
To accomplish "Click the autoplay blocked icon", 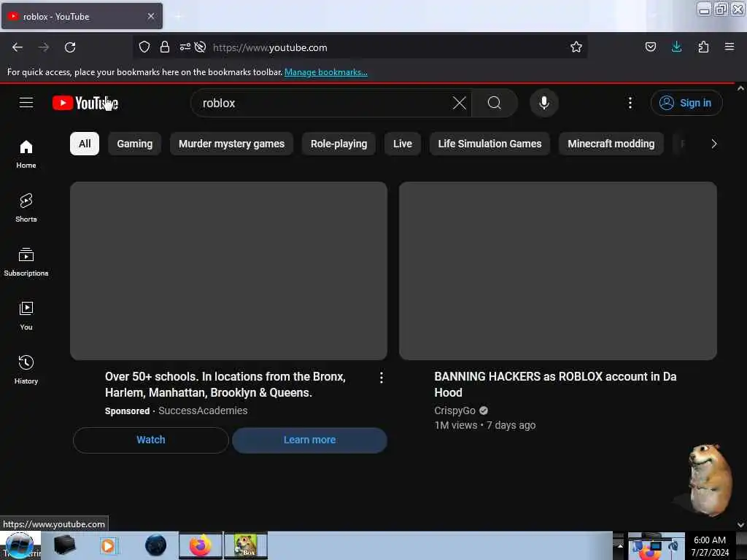I will click(200, 47).
